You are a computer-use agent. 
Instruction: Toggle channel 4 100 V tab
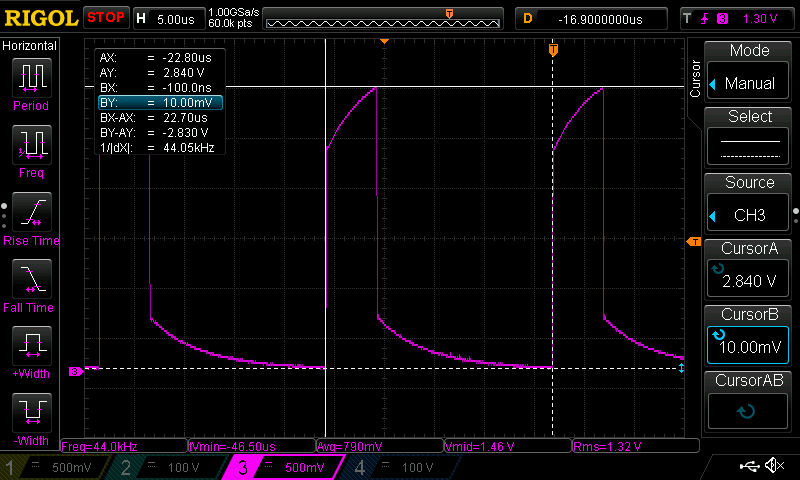[403, 467]
